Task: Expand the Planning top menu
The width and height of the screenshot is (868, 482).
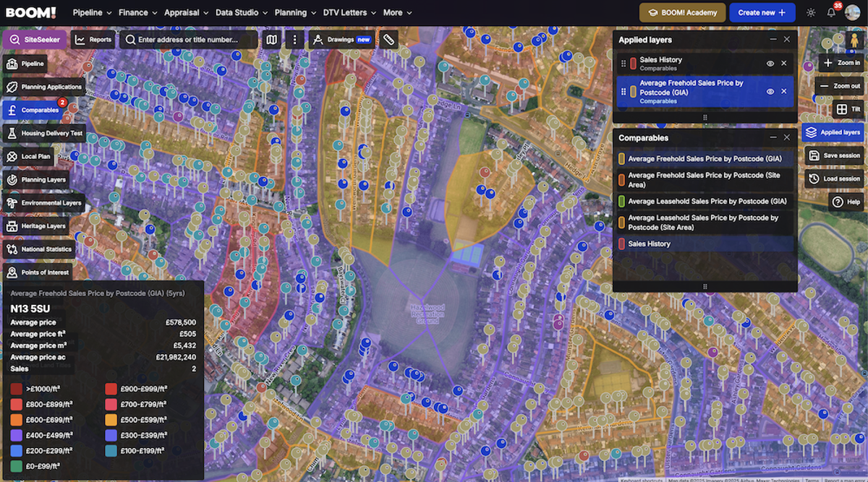Action: pos(295,12)
